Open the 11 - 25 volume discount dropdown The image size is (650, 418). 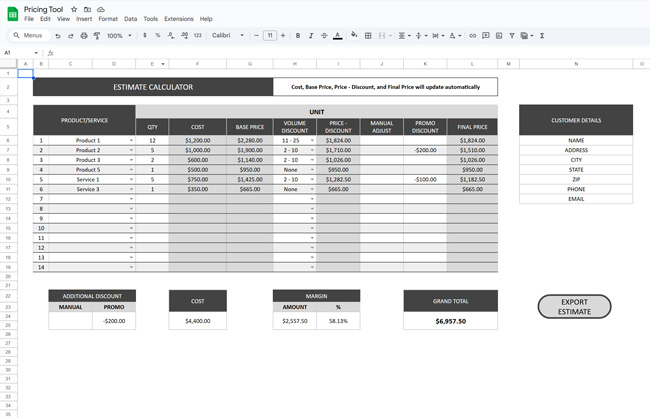pyautogui.click(x=312, y=141)
